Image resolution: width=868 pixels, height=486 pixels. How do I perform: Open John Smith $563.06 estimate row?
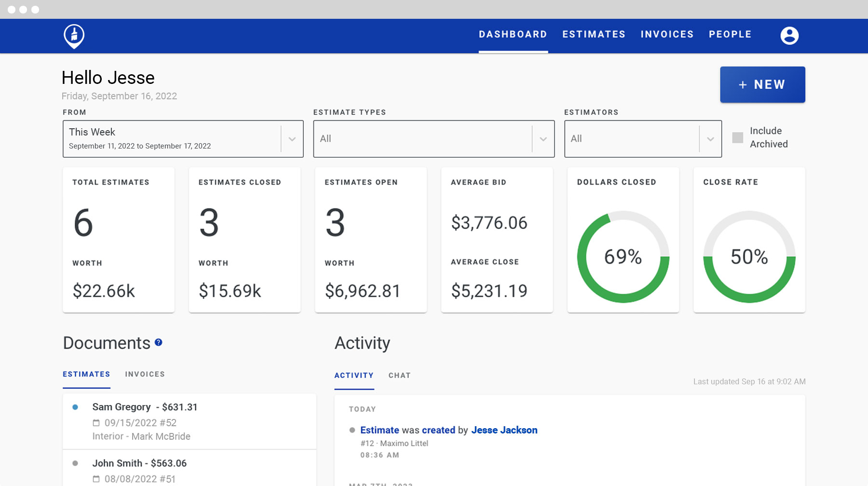(190, 468)
